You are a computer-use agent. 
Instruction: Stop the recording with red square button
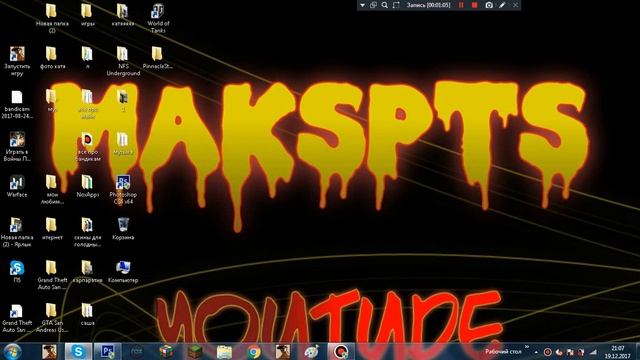pos(474,5)
